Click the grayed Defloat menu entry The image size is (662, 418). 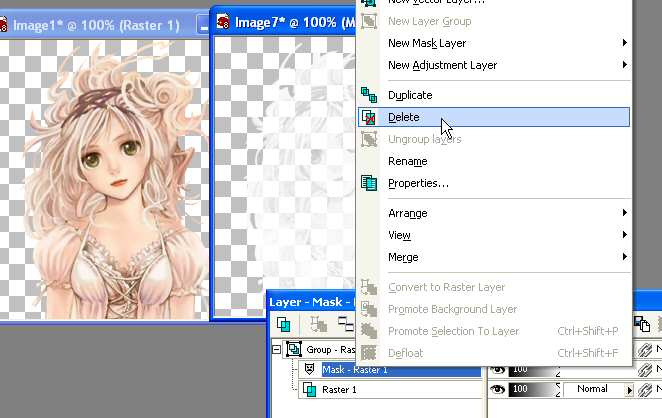click(494, 353)
